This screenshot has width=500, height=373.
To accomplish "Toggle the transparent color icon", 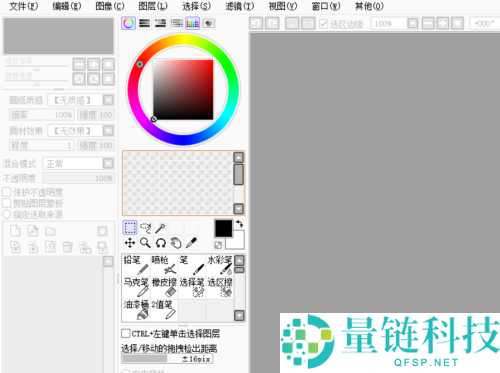I will (218, 245).
